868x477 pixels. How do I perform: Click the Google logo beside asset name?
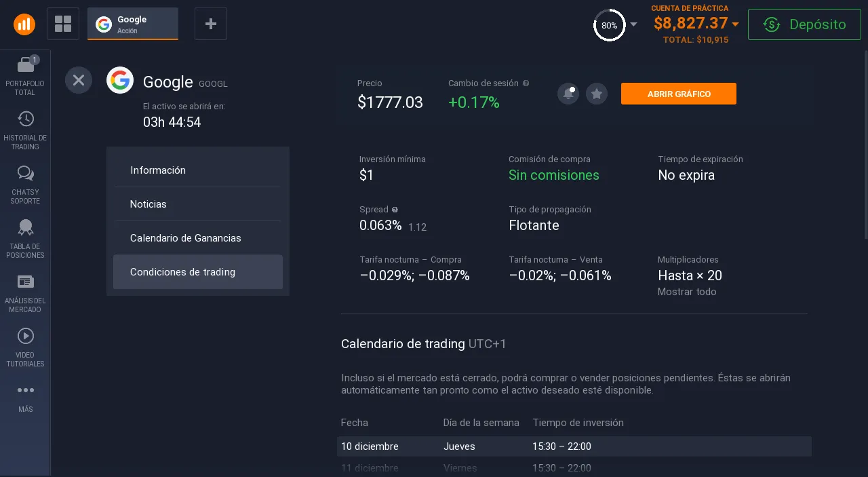[120, 80]
